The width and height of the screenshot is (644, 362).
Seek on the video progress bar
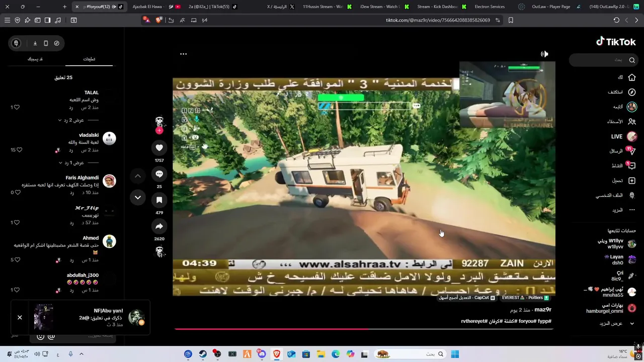click(x=364, y=329)
